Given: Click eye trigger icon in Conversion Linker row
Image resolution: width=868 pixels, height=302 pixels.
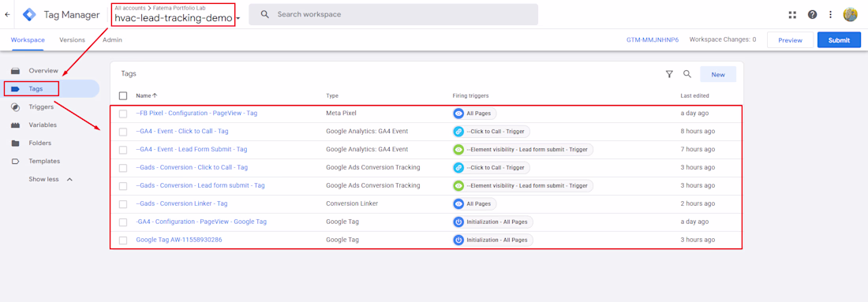Looking at the screenshot, I should pyautogui.click(x=458, y=203).
